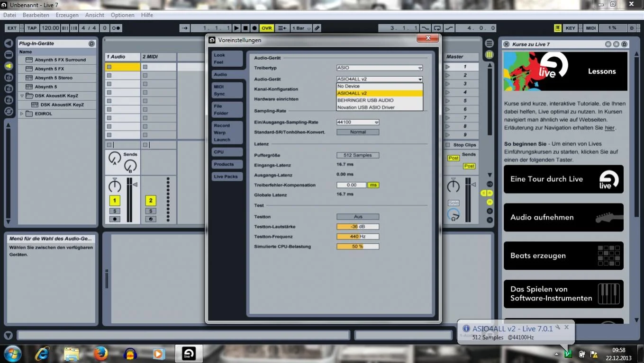Expand the EDIROL folder

(22, 114)
